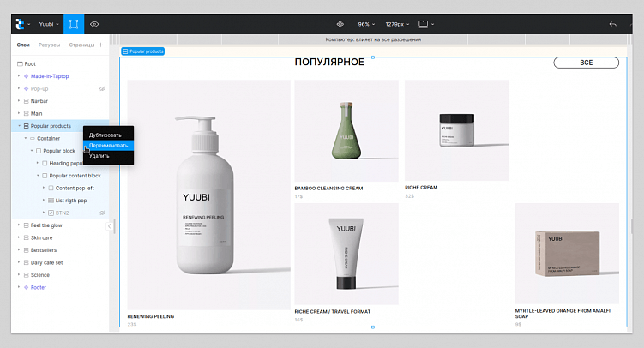This screenshot has width=644, height=348.
Task: Open the 96% zoom dropdown
Action: click(x=366, y=24)
